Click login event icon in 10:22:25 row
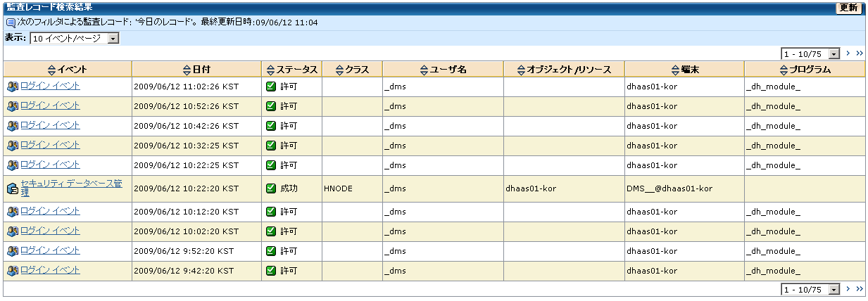Viewport: 868px width, 301px height. [13, 165]
